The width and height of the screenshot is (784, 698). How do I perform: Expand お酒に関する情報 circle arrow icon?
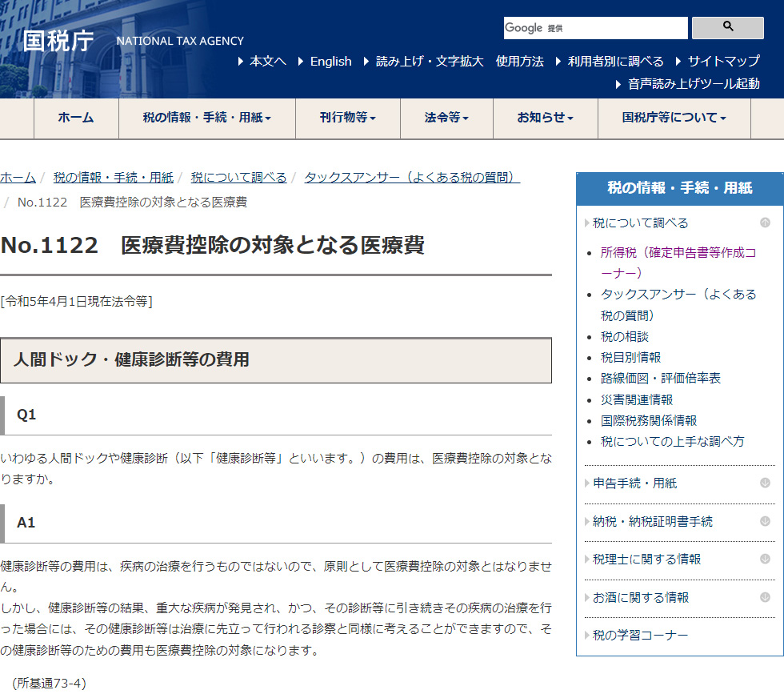coord(765,597)
